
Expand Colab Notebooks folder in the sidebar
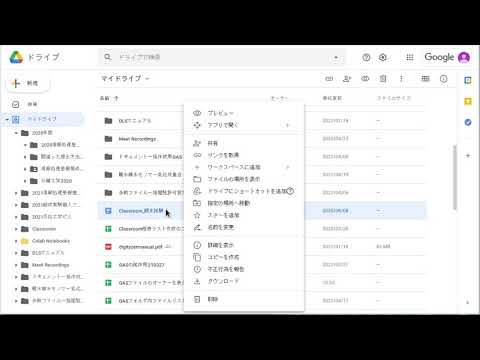pyautogui.click(x=16, y=241)
